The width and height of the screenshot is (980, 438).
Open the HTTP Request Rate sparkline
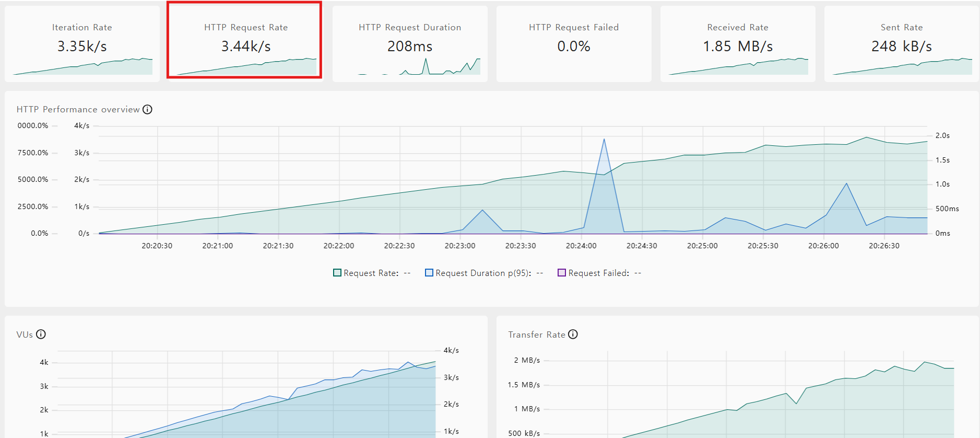coord(246,66)
